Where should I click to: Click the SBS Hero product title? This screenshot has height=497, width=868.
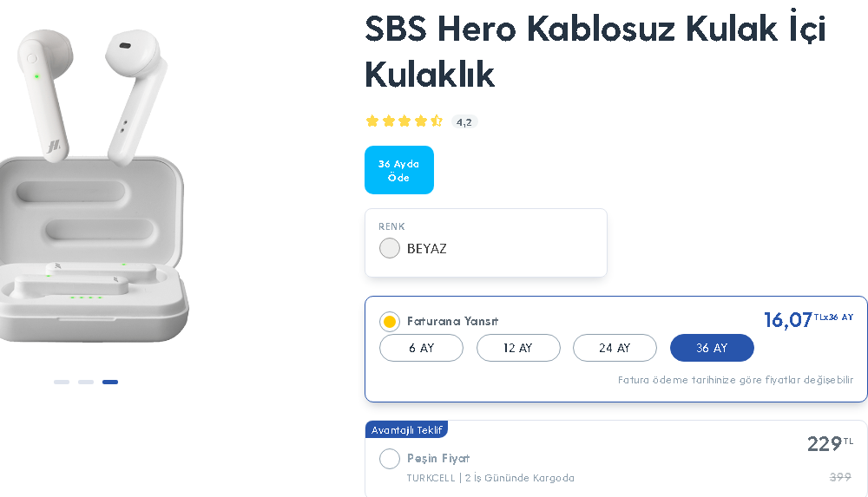point(595,51)
